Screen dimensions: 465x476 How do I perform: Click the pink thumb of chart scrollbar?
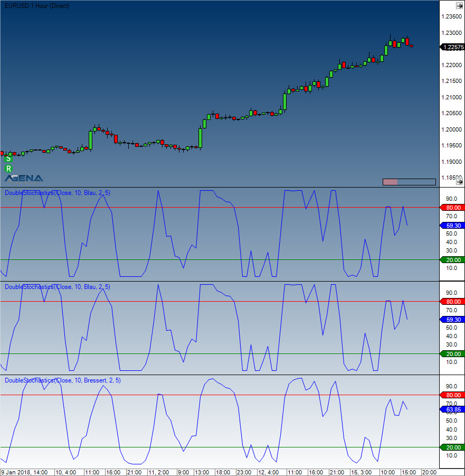tap(390, 182)
